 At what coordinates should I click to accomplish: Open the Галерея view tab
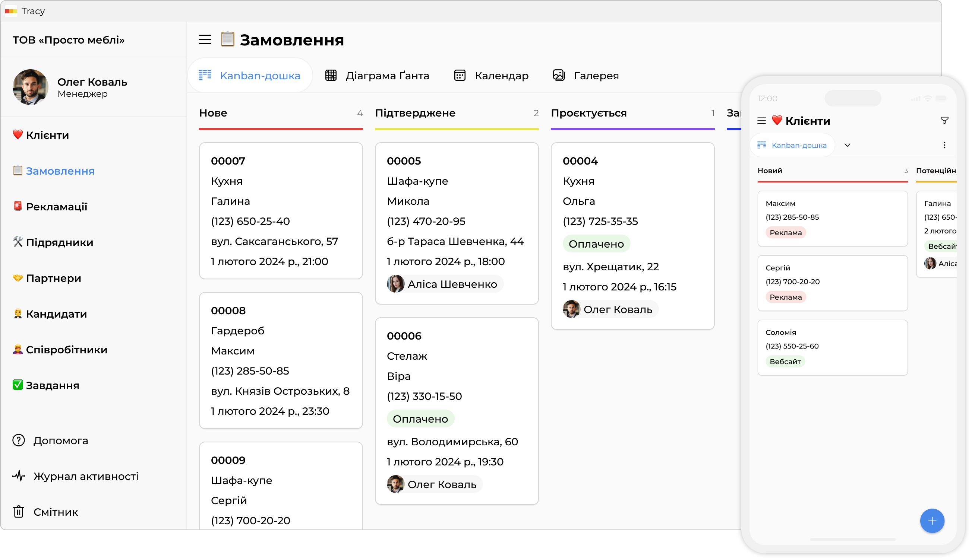[586, 75]
